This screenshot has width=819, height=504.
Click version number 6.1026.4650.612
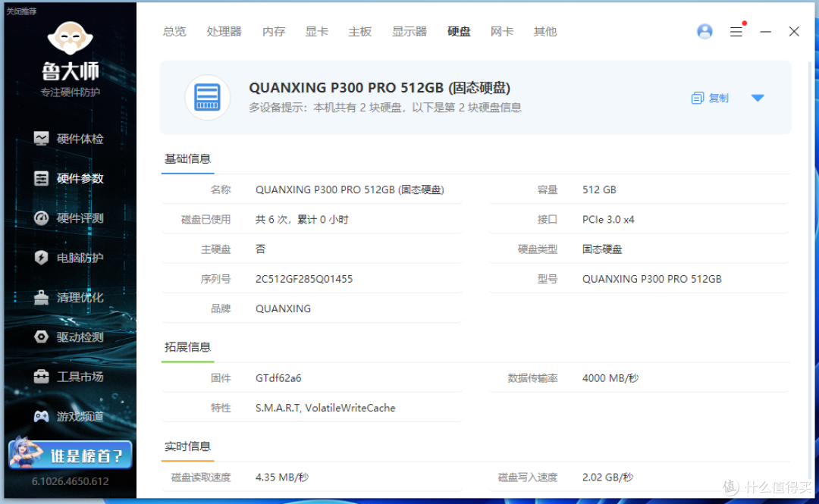[70, 481]
